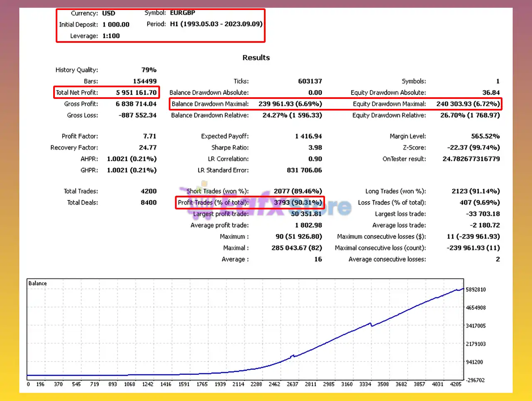Click the OnTester result value
Screen dimensions: 532x401
click(x=471, y=159)
